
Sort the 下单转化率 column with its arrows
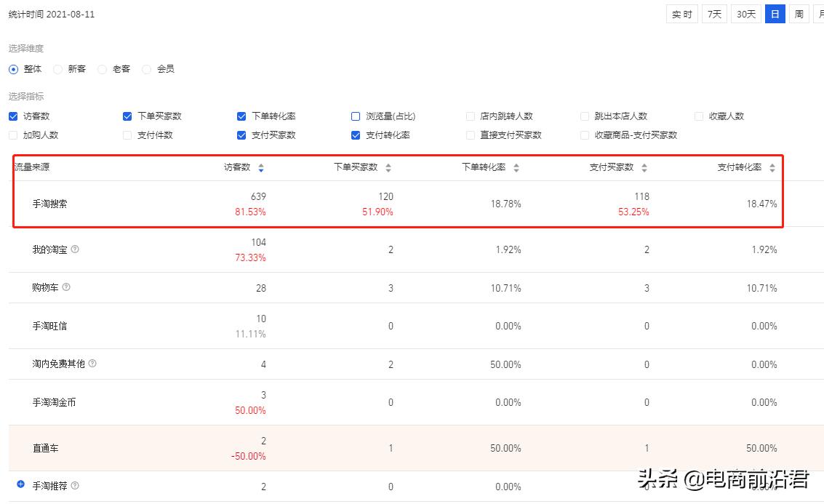point(516,167)
